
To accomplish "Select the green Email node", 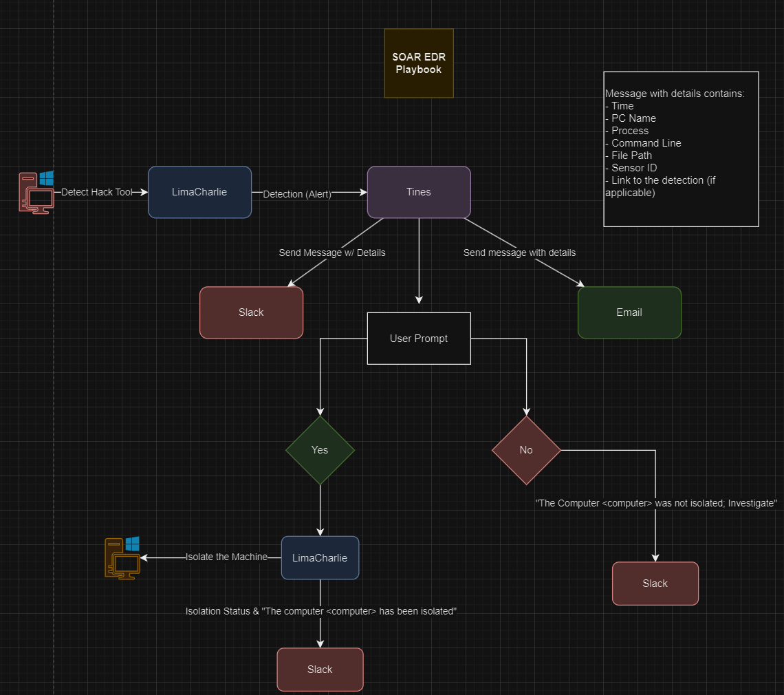I will [x=629, y=312].
